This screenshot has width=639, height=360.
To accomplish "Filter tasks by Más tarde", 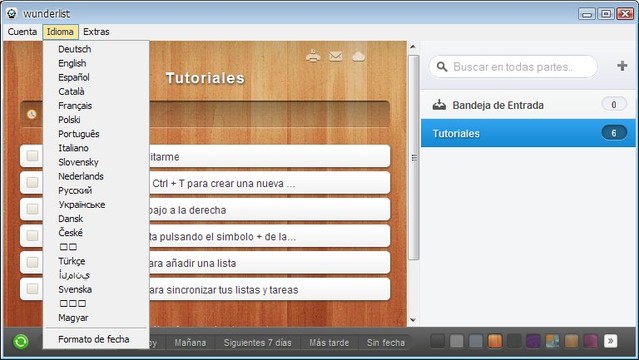I will 329,342.
